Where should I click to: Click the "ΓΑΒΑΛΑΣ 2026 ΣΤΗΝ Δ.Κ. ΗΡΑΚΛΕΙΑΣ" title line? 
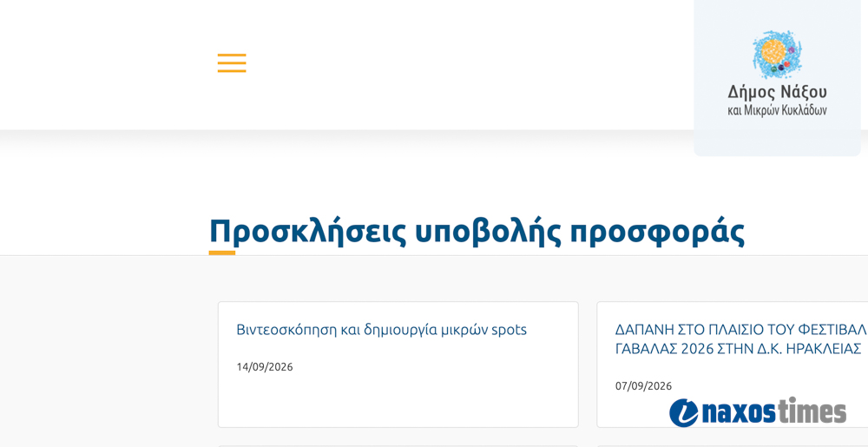pos(739,349)
